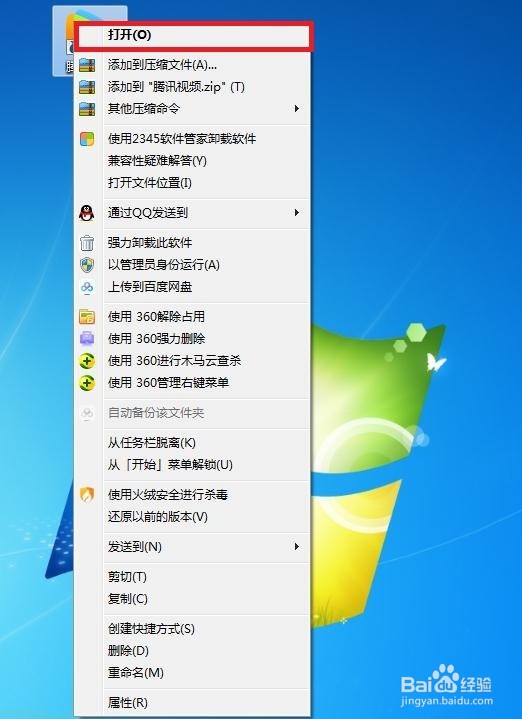Choose 强力卸载此软件
This screenshot has width=522, height=719.
click(x=194, y=243)
